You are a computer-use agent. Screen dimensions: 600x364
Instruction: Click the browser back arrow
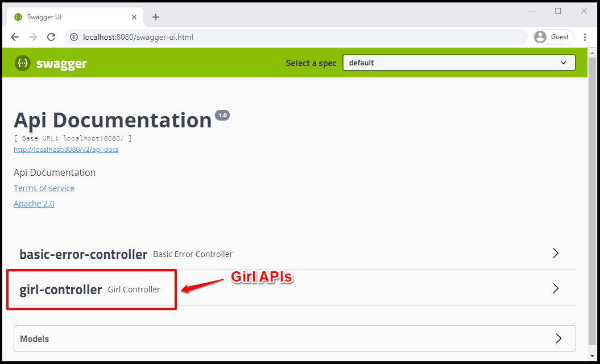[15, 37]
